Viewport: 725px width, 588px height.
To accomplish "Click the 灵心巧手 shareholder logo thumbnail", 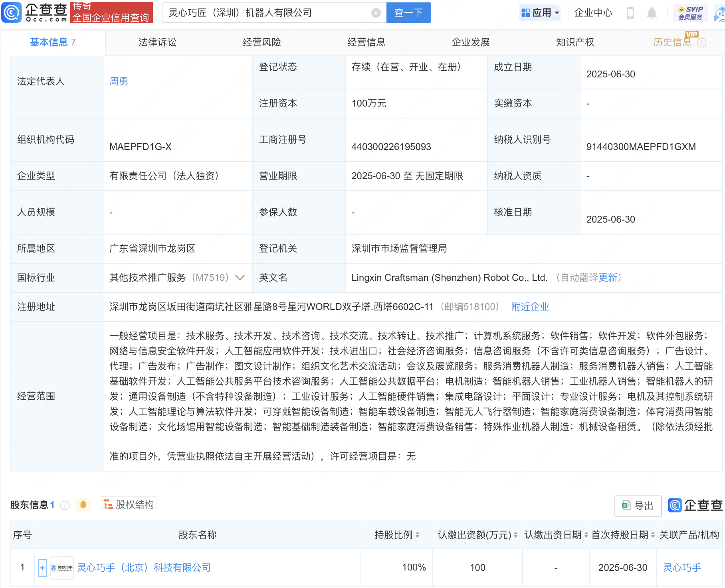I will 62,568.
